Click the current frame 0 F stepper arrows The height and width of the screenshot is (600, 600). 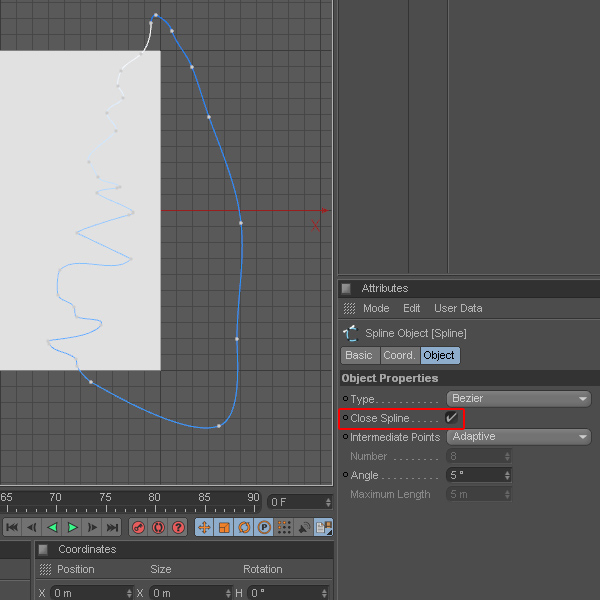click(x=328, y=502)
